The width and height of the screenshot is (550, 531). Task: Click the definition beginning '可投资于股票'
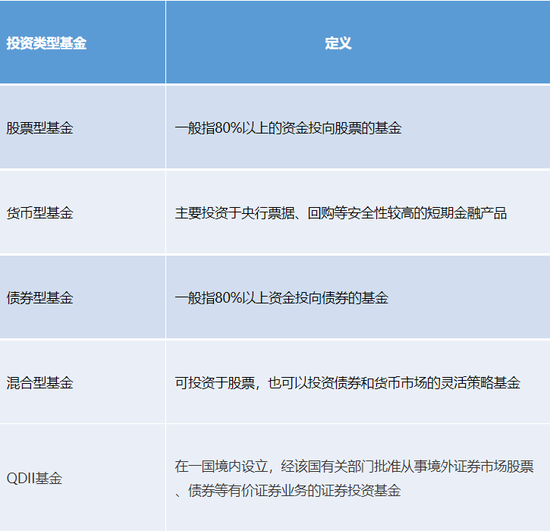347,383
